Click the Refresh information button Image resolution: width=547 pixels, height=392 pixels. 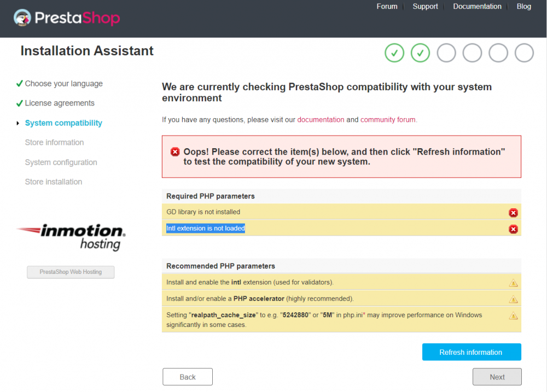[471, 352]
